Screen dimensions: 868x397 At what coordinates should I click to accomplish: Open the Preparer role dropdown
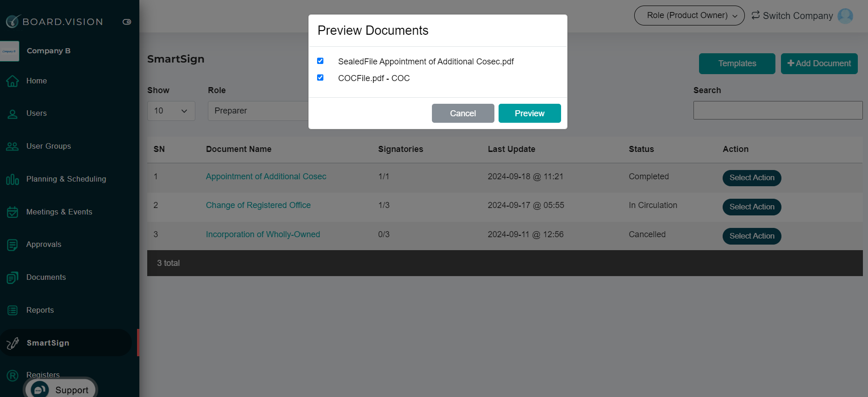pos(258,111)
